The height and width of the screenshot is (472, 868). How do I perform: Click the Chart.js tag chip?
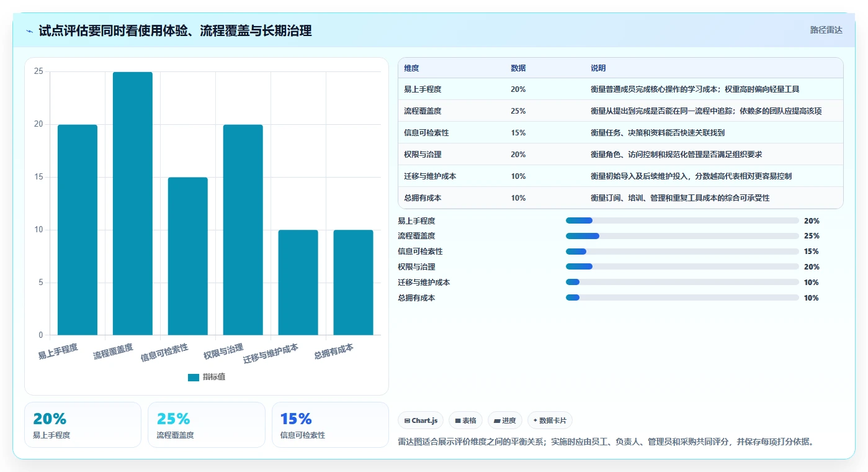(x=421, y=420)
